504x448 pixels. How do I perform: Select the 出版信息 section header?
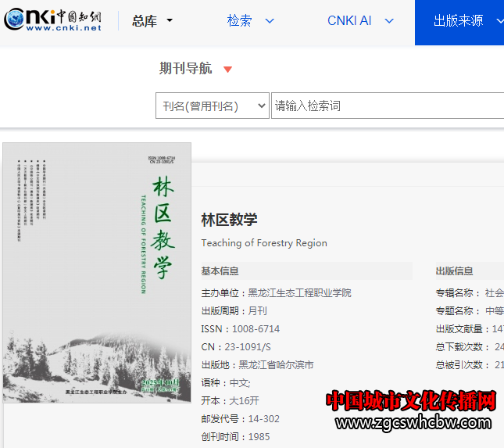[x=454, y=271]
